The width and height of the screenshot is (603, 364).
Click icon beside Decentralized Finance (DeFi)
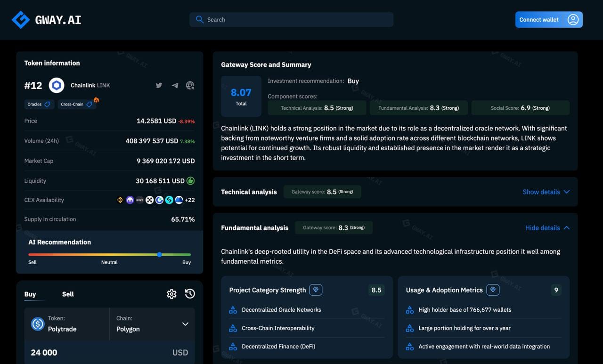tap(233, 347)
